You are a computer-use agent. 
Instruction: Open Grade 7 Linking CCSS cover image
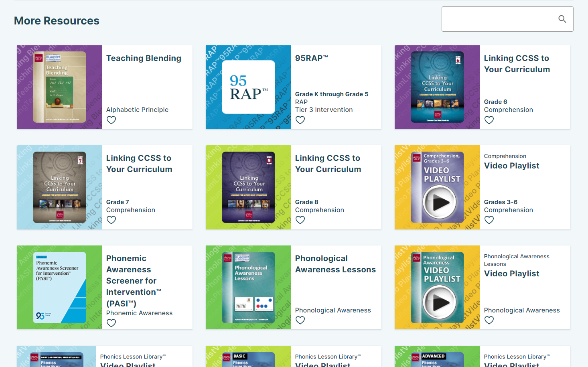(x=59, y=187)
